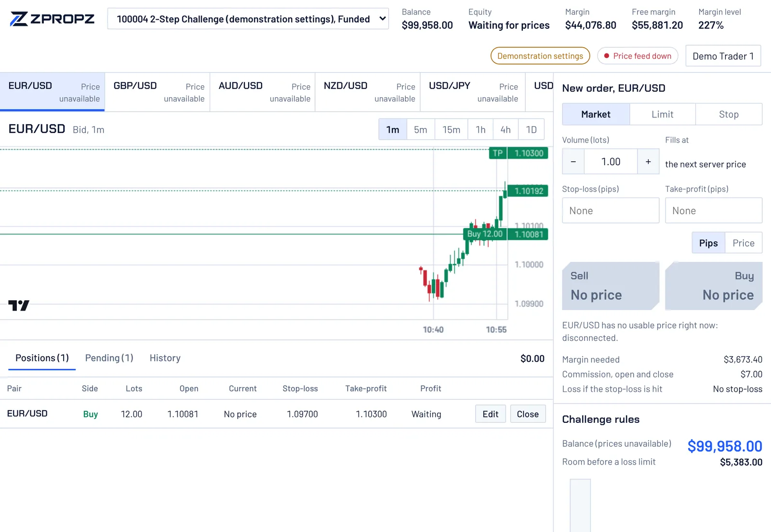The width and height of the screenshot is (771, 532).
Task: Focus the Volume (lots) field
Action: click(611, 162)
